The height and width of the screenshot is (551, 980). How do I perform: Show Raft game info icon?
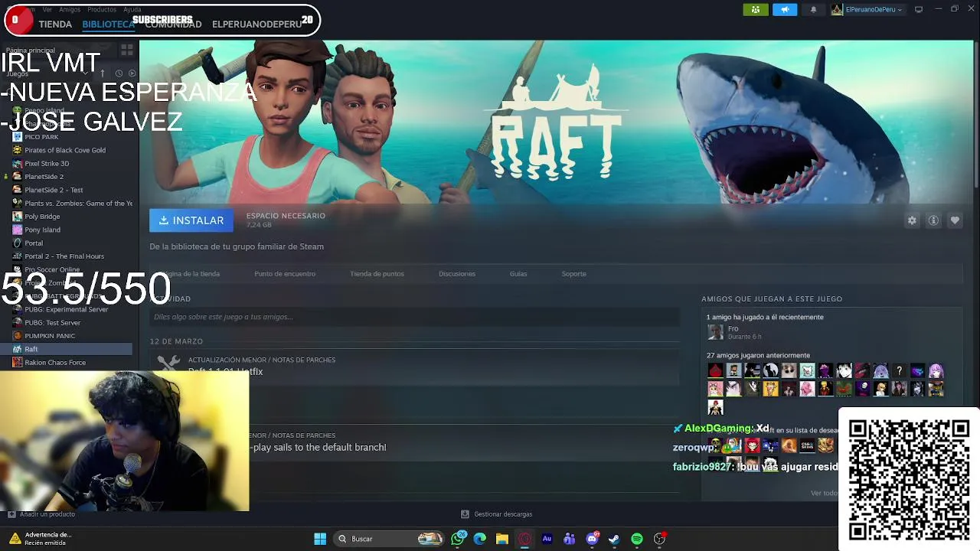pos(933,220)
